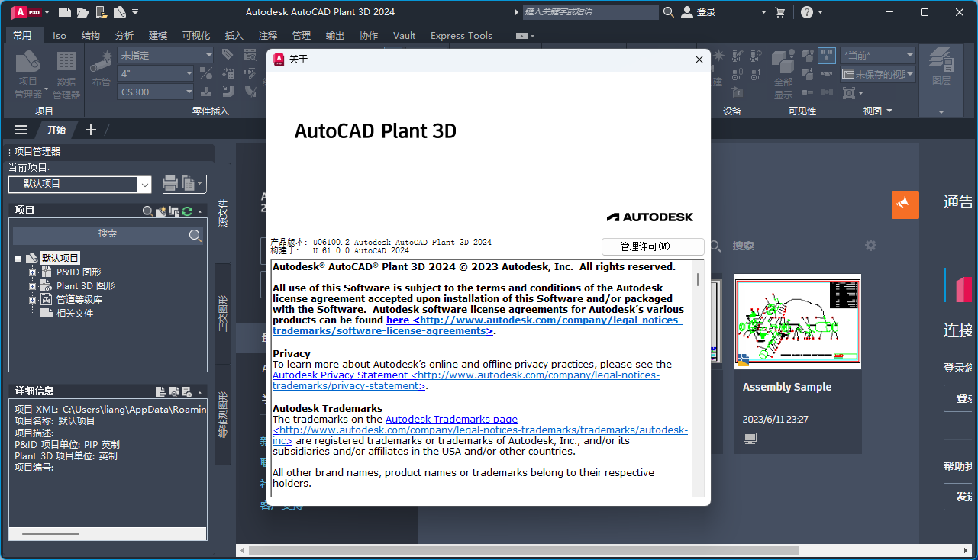Switch to the Vault ribbon tab
The width and height of the screenshot is (978, 560).
(405, 35)
